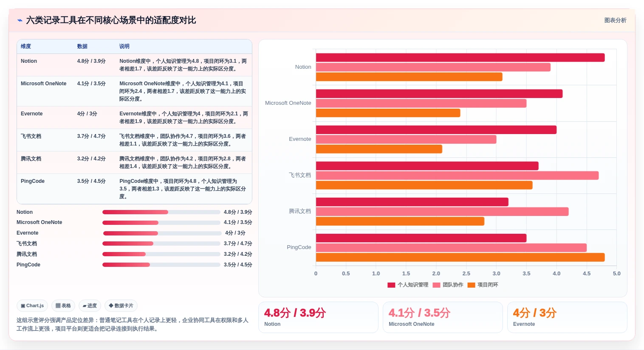Select Microsoft OneNote table row name
The image size is (644, 350).
(x=43, y=84)
